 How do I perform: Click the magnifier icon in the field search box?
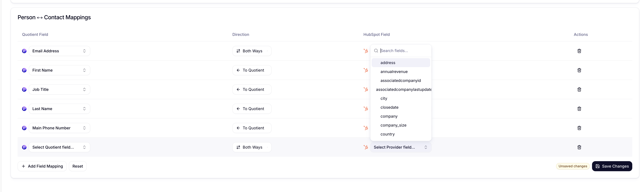pyautogui.click(x=376, y=51)
